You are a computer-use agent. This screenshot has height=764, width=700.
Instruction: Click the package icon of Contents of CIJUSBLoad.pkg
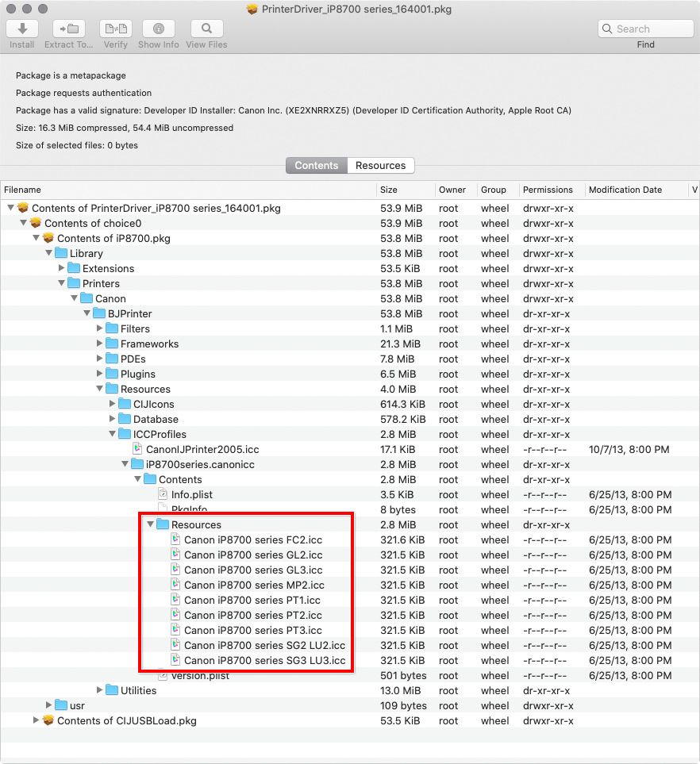coord(48,720)
